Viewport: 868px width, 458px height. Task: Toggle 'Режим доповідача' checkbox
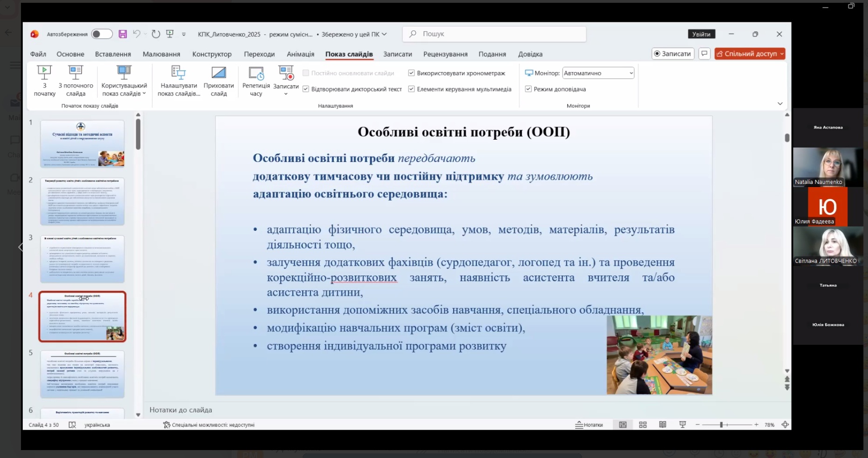click(x=529, y=89)
